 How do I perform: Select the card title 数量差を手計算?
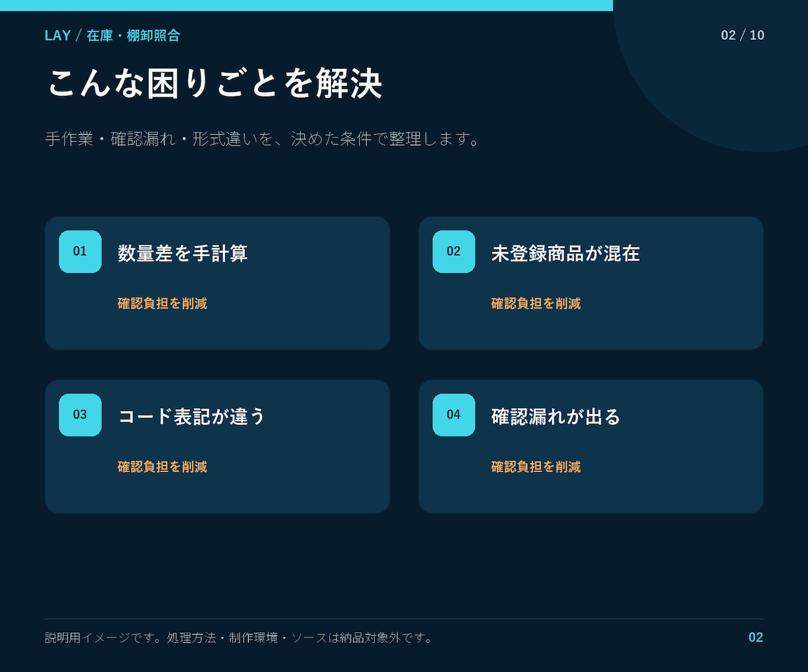click(x=183, y=254)
